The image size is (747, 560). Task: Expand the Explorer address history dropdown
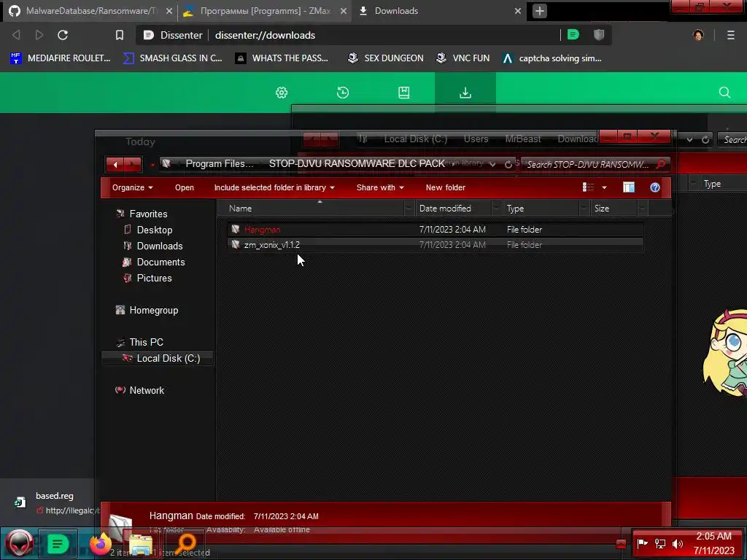(492, 164)
